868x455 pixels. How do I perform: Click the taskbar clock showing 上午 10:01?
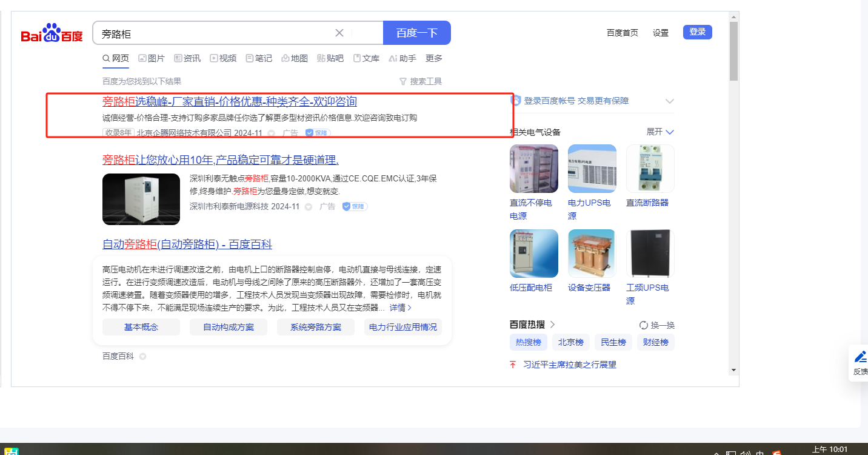tap(830, 450)
